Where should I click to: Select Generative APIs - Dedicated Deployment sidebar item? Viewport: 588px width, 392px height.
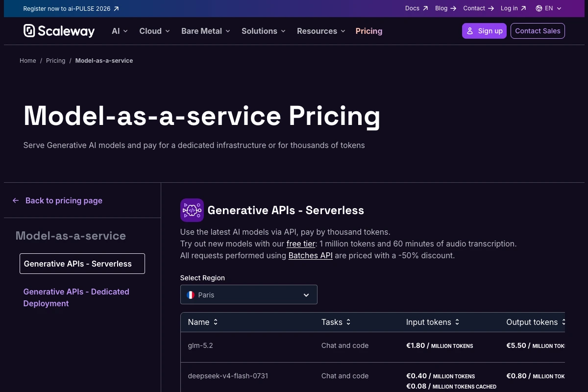[x=76, y=297]
